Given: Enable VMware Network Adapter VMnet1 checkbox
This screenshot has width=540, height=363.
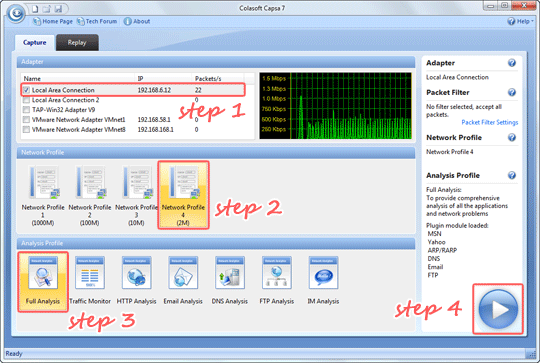Looking at the screenshot, I should [26, 120].
